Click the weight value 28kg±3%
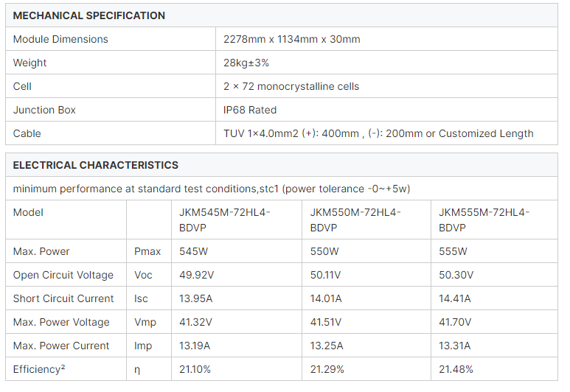 [246, 63]
